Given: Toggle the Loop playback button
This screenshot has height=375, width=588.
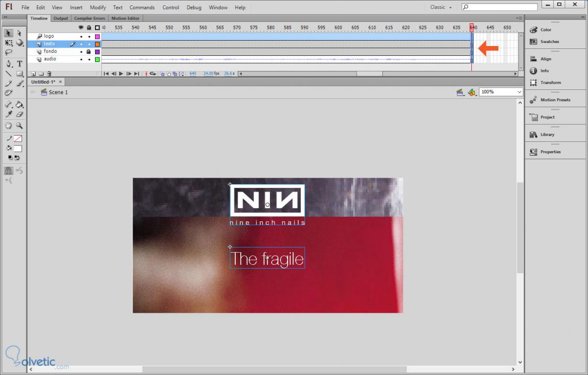Looking at the screenshot, I should point(153,74).
